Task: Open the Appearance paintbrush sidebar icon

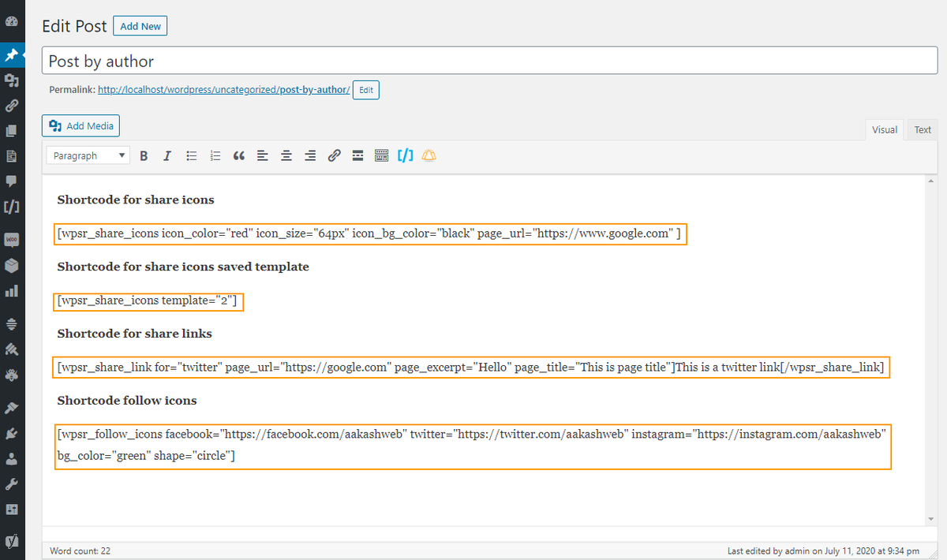Action: (12, 407)
